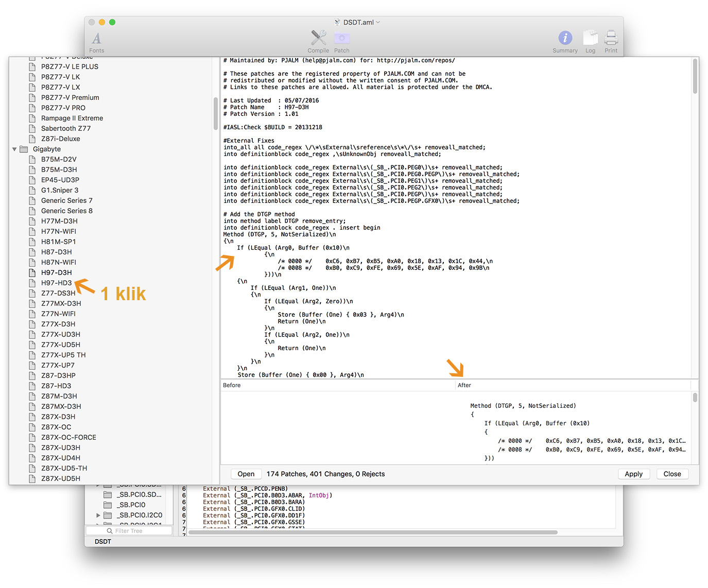The image size is (708, 588).
Task: Select the Z87i-Deluxe patch
Action: pos(61,139)
